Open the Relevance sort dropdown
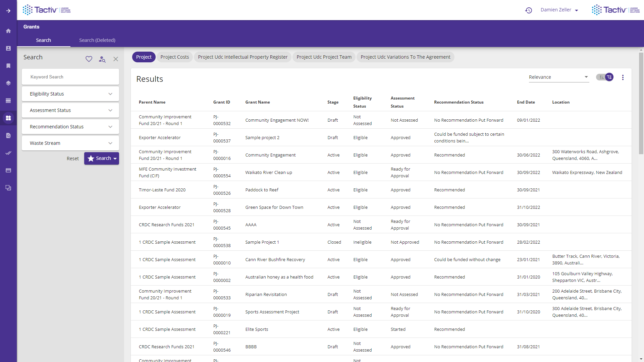The image size is (644, 362). pyautogui.click(x=558, y=77)
